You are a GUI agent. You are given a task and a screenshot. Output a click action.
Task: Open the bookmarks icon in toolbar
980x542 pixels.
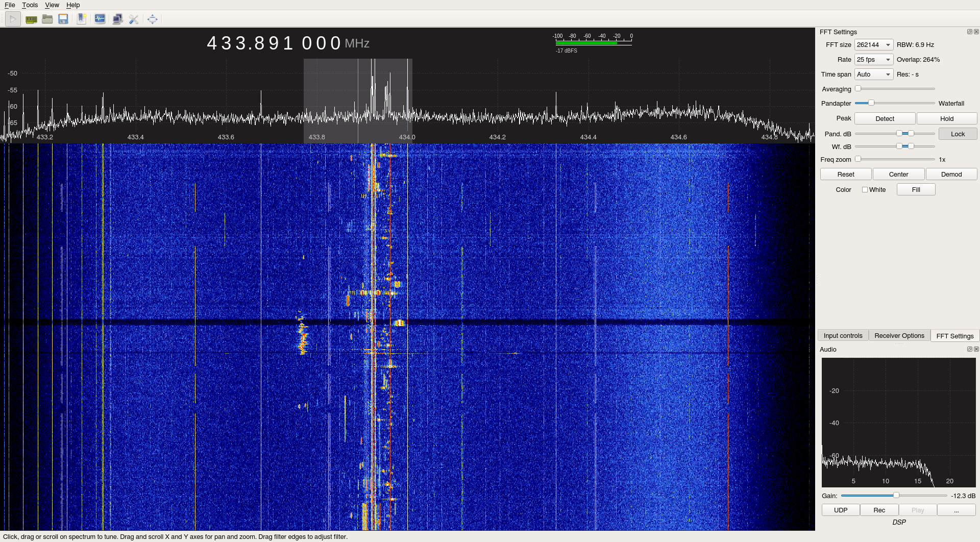tap(82, 19)
